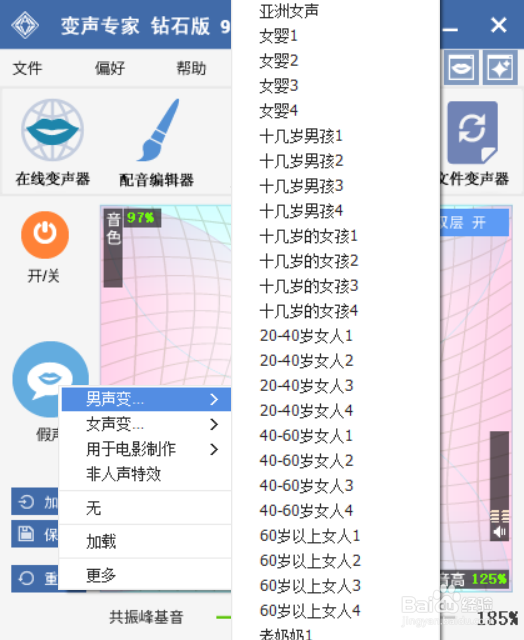524x640 pixels.
Task: Expand the 女声变... submenu
Action: click(146, 424)
